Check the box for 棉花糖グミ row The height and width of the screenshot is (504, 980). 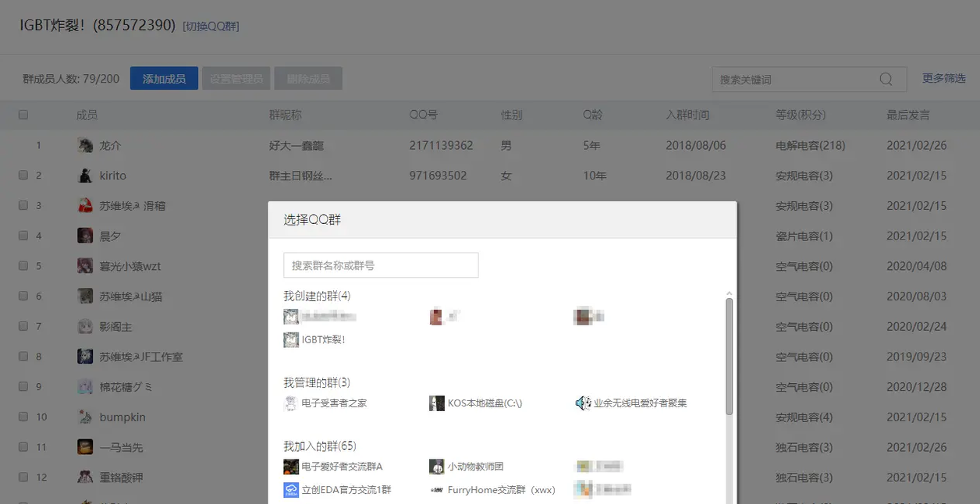pyautogui.click(x=23, y=386)
